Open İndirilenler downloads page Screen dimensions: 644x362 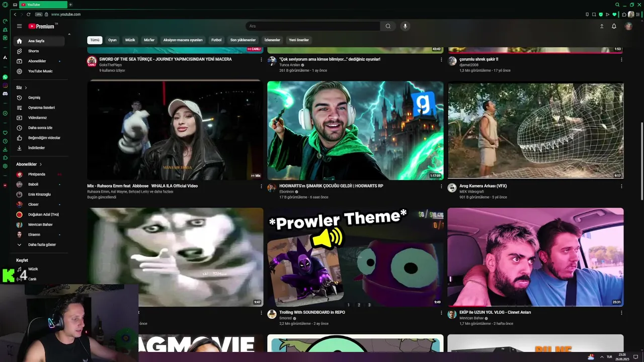39,148
